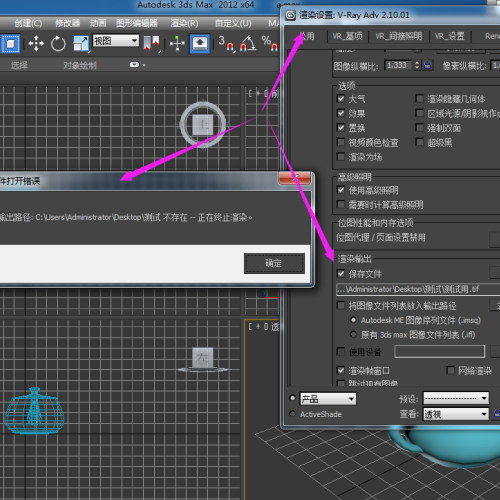Open the 创建(C) menu
Screen dimensions: 500x500
pyautogui.click(x=28, y=23)
